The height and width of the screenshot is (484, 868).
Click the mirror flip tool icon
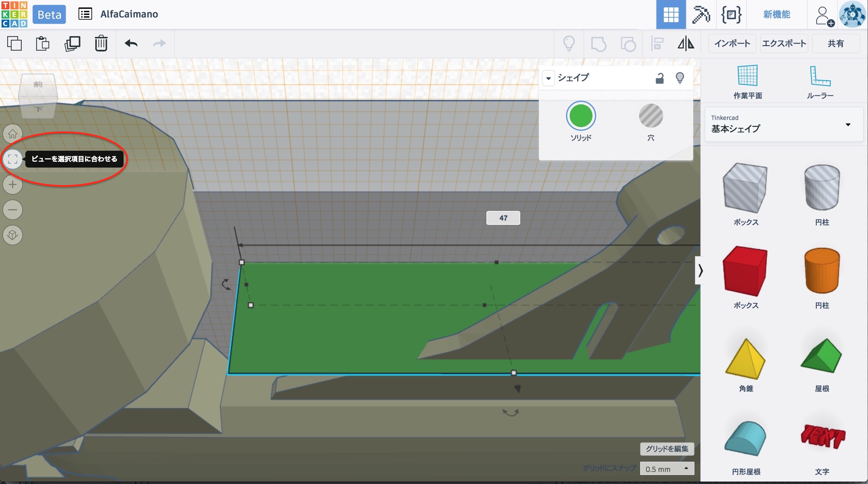point(686,44)
